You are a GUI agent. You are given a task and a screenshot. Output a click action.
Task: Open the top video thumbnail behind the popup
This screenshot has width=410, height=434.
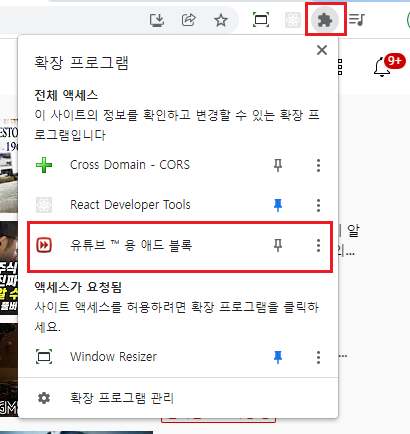pos(9,165)
